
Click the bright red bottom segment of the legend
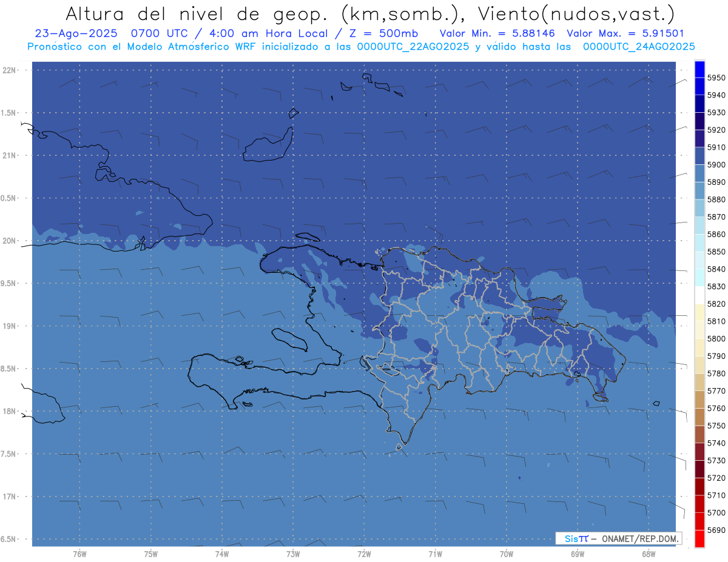[699, 538]
